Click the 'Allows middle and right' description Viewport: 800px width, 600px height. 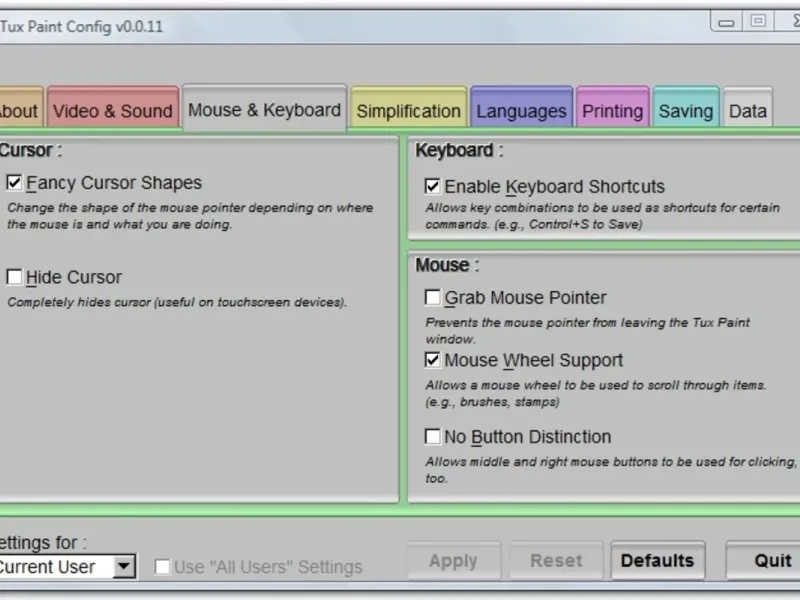pos(611,470)
